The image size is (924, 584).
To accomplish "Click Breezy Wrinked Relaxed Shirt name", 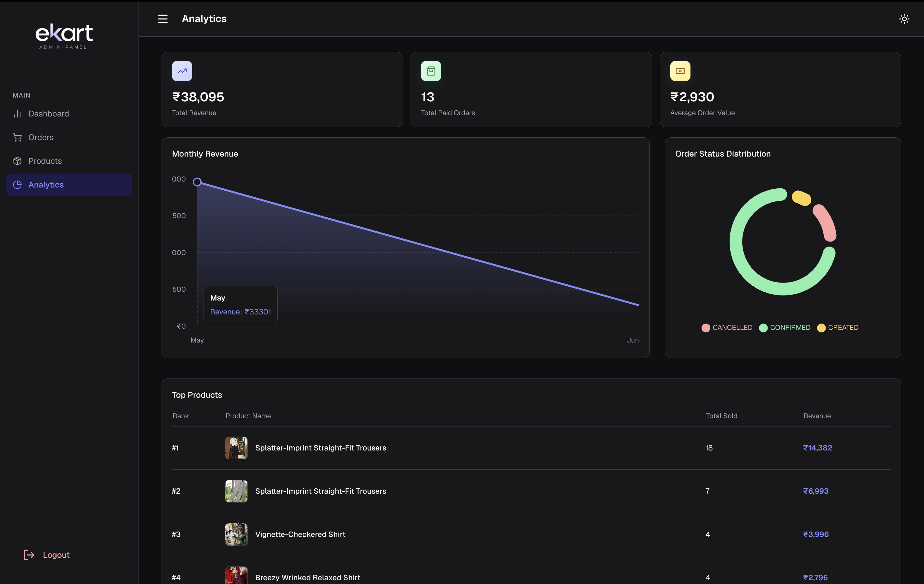I will [x=308, y=577].
